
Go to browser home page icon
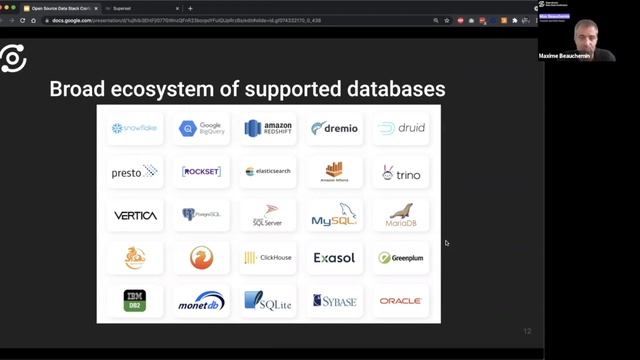[x=33, y=20]
